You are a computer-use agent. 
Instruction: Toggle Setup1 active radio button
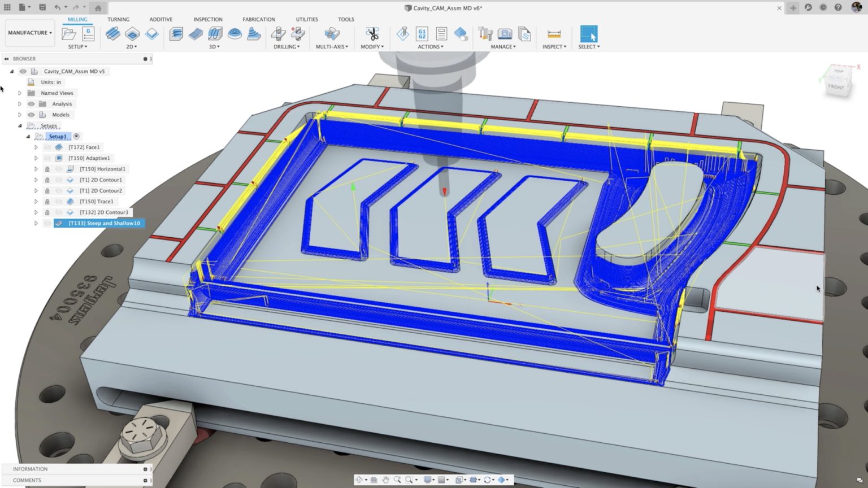[76, 136]
